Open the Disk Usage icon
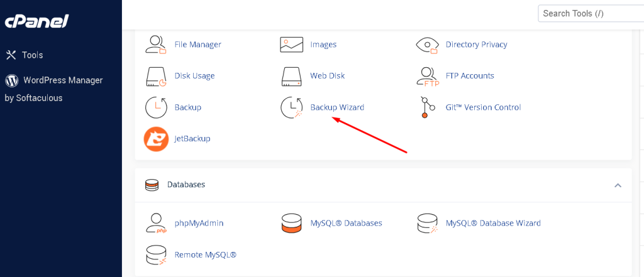 [x=156, y=76]
